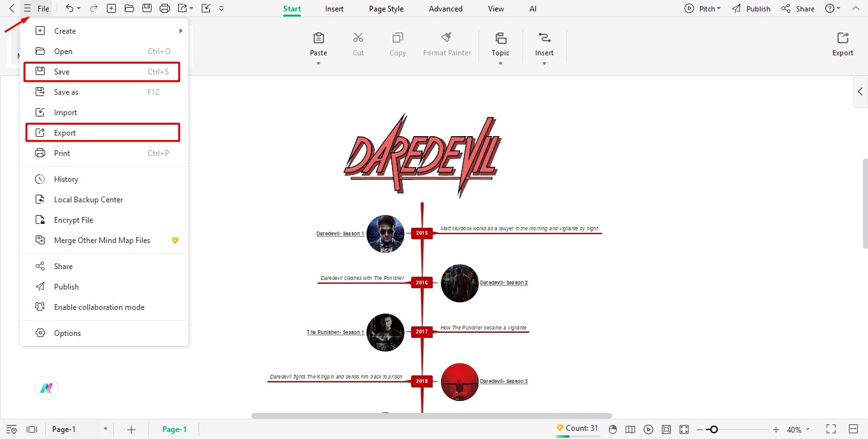Click the help question mark icon

[x=829, y=8]
